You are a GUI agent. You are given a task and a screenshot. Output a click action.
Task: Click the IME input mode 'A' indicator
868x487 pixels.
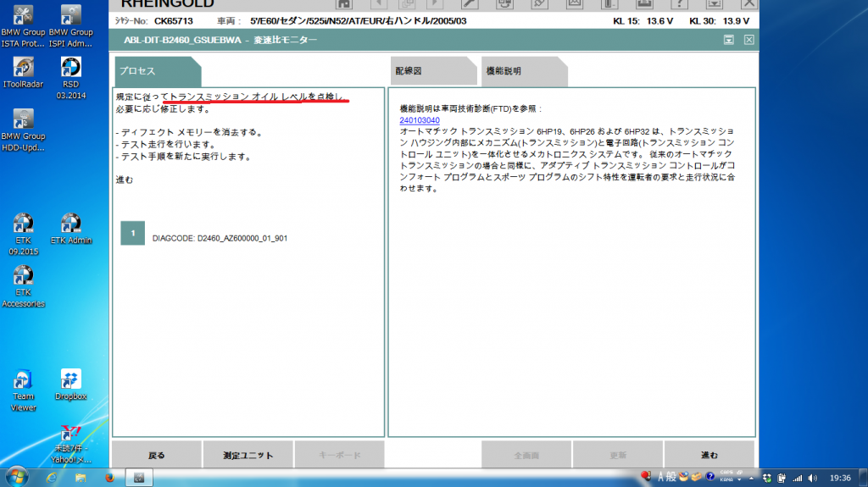(660, 477)
